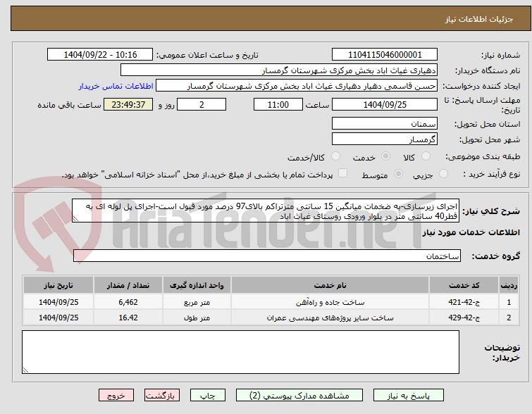This screenshot has height=414, width=532.
Task: Click service name ساخت جاده و راه‌آهن
Action: pyautogui.click(x=330, y=302)
